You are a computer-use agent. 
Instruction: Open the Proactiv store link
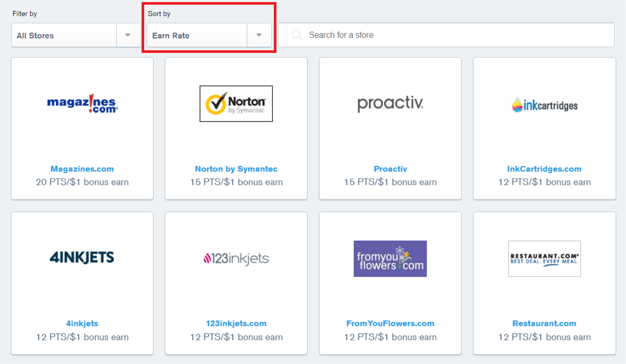tap(390, 169)
